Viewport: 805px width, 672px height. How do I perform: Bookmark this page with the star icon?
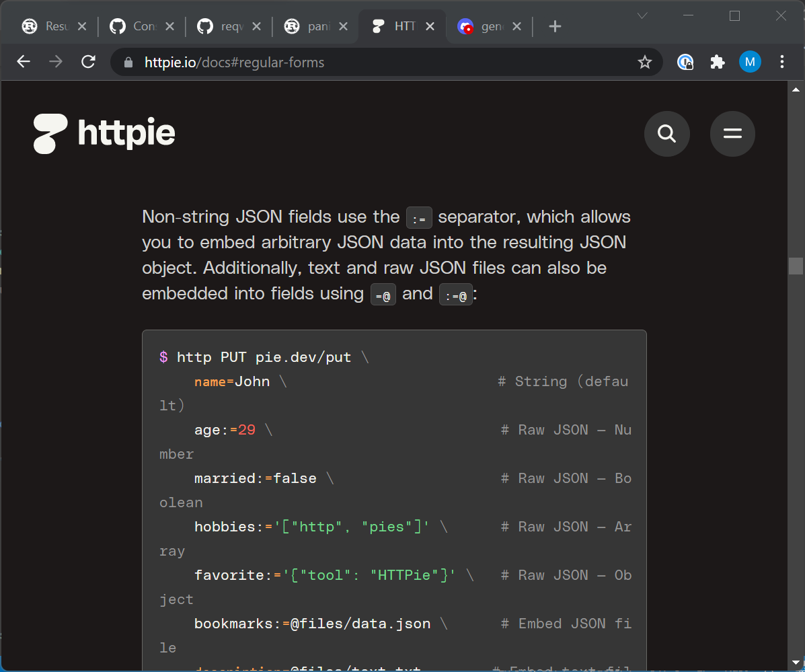point(645,63)
